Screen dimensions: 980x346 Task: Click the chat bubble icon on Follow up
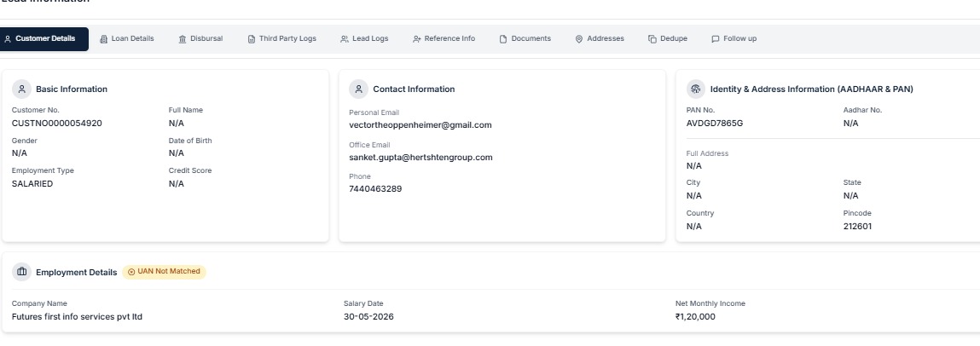tap(715, 39)
